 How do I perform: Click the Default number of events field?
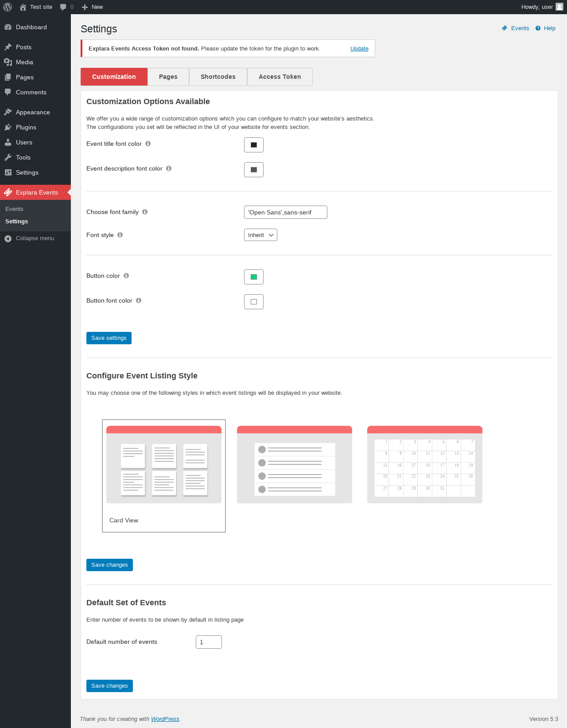[x=209, y=642]
